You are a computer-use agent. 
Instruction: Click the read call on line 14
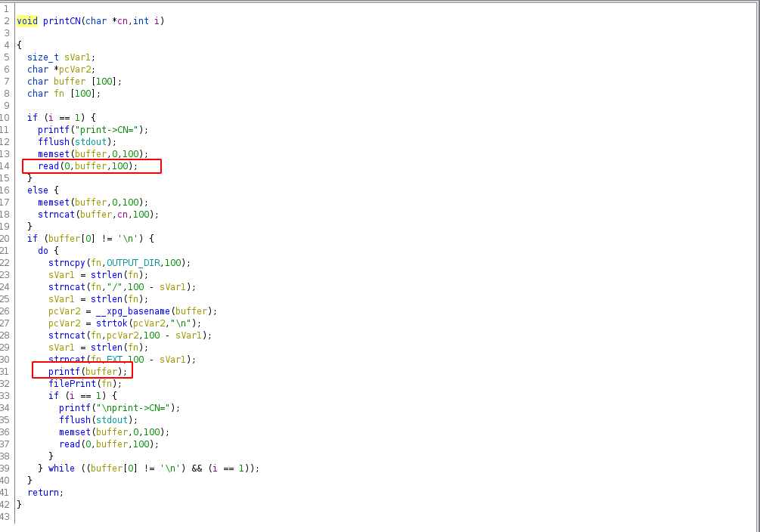click(x=48, y=165)
